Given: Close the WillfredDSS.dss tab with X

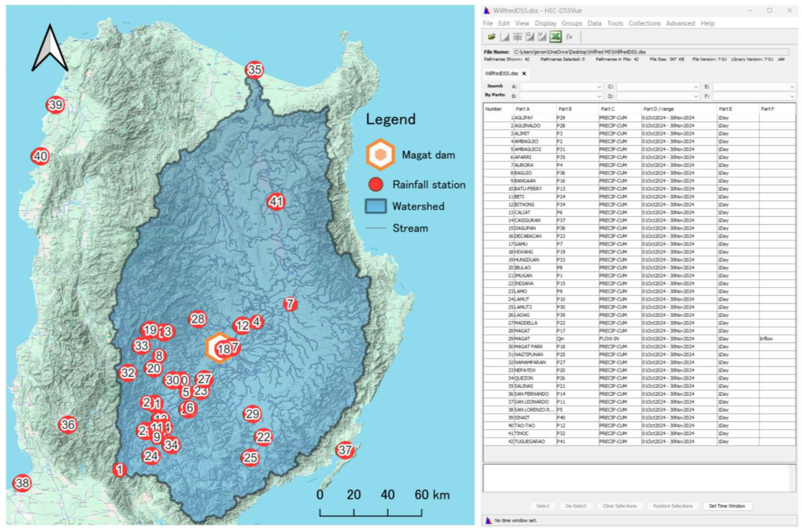Looking at the screenshot, I should coord(524,74).
